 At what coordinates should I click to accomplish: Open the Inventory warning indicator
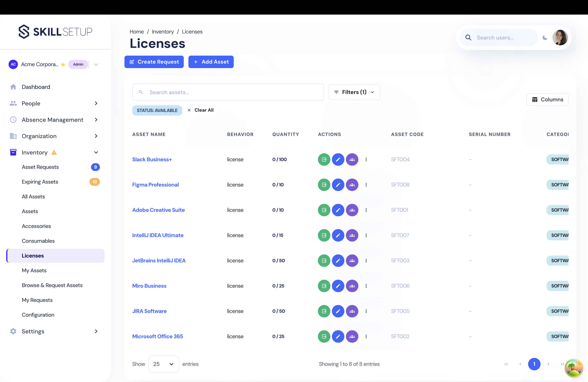[54, 152]
